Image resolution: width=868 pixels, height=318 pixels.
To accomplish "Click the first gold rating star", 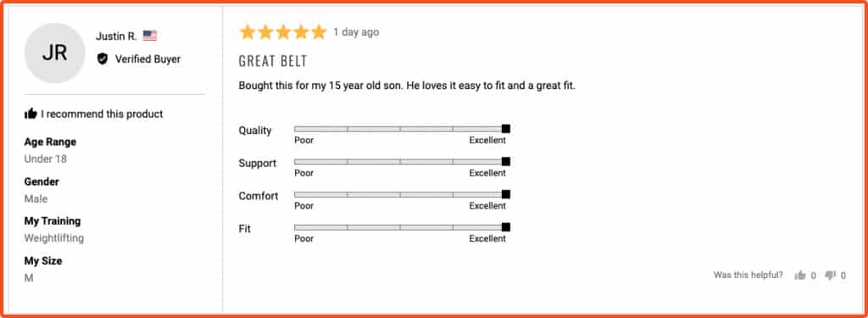I will click(x=248, y=32).
